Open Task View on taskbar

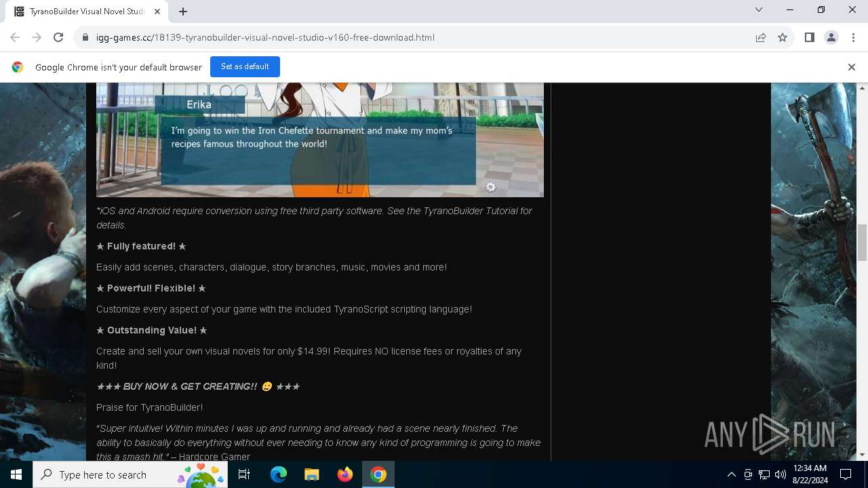pos(244,474)
